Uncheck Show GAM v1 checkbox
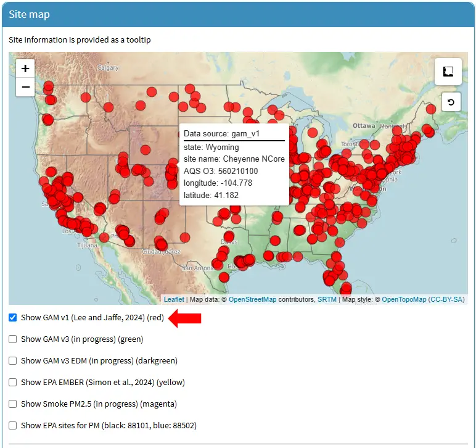Screen dimensions: 476x448 (13, 318)
